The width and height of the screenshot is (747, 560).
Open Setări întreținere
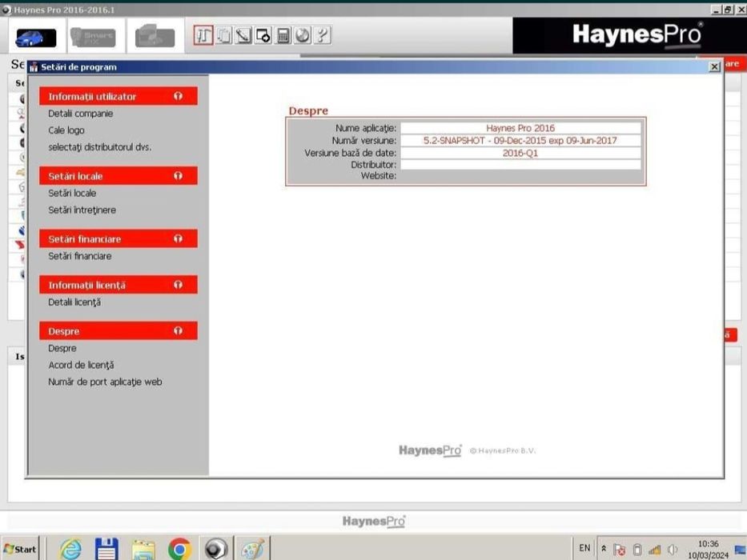tap(82, 210)
